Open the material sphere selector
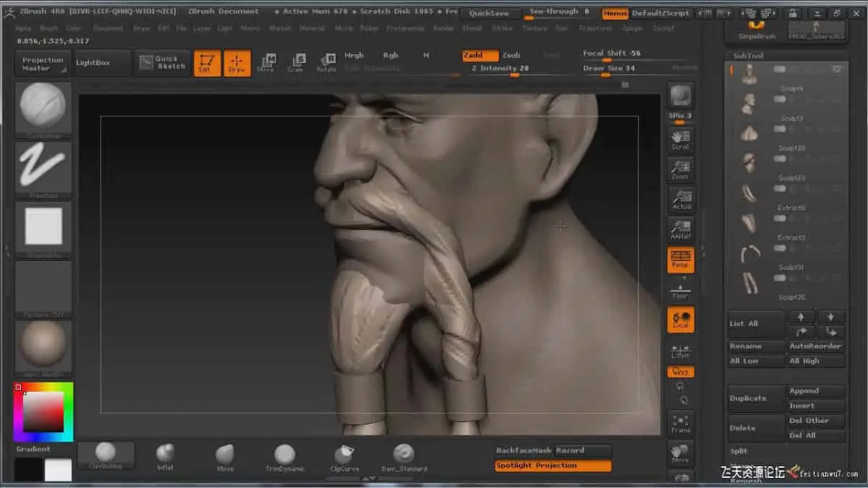 43,348
